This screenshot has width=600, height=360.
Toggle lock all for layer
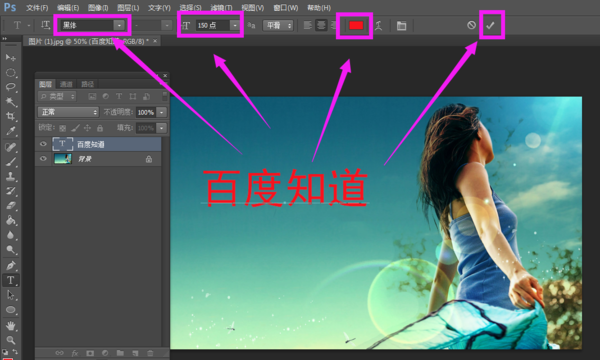100,128
